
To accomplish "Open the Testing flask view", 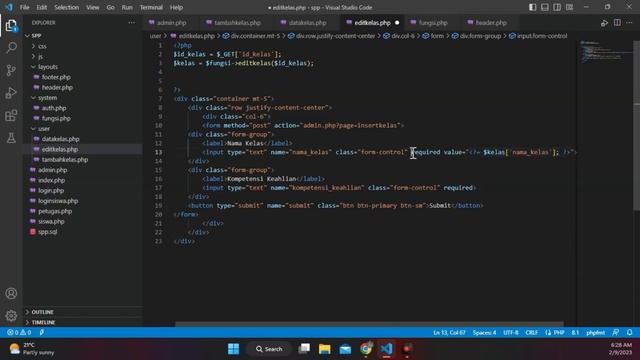I will [x=11, y=138].
